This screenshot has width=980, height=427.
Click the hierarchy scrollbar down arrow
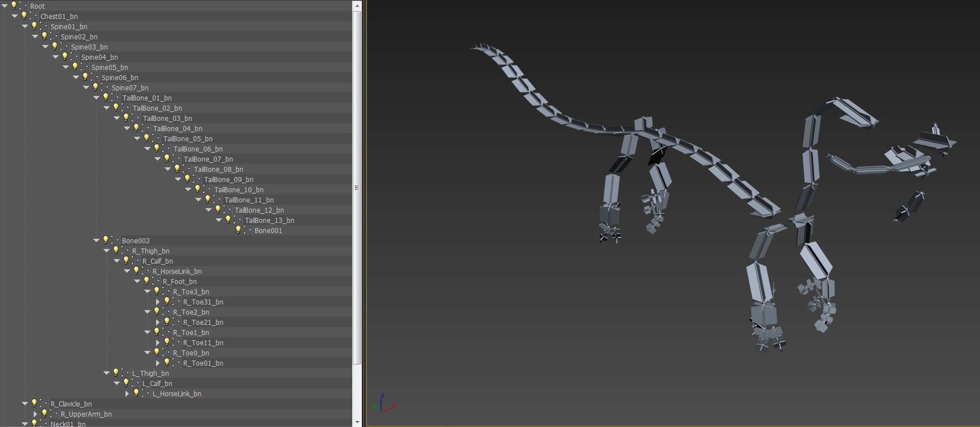(x=357, y=422)
